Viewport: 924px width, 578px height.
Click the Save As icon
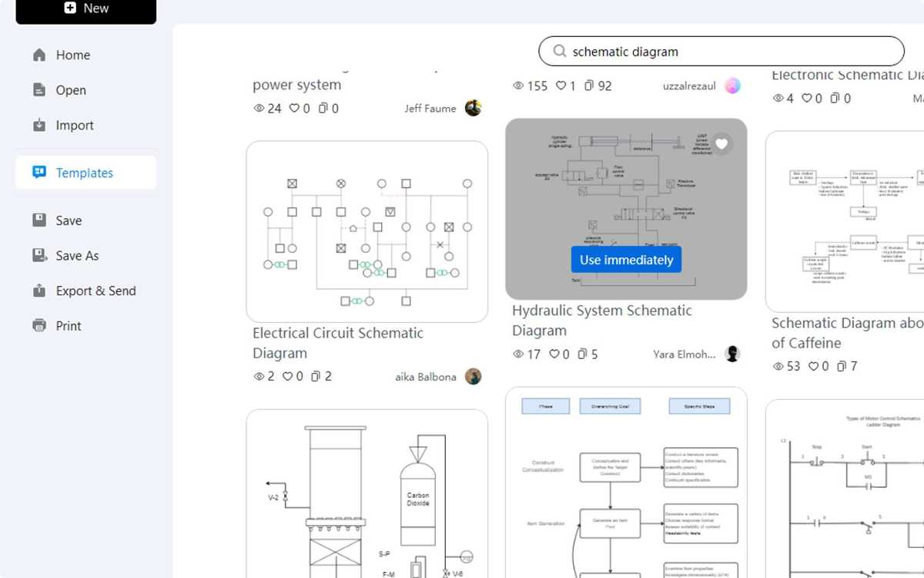[x=40, y=255]
